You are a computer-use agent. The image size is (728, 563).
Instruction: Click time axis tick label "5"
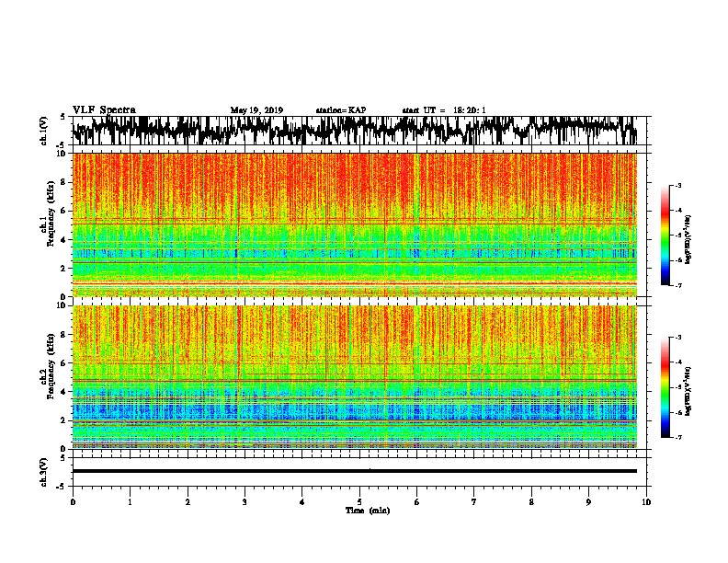pyautogui.click(x=359, y=502)
